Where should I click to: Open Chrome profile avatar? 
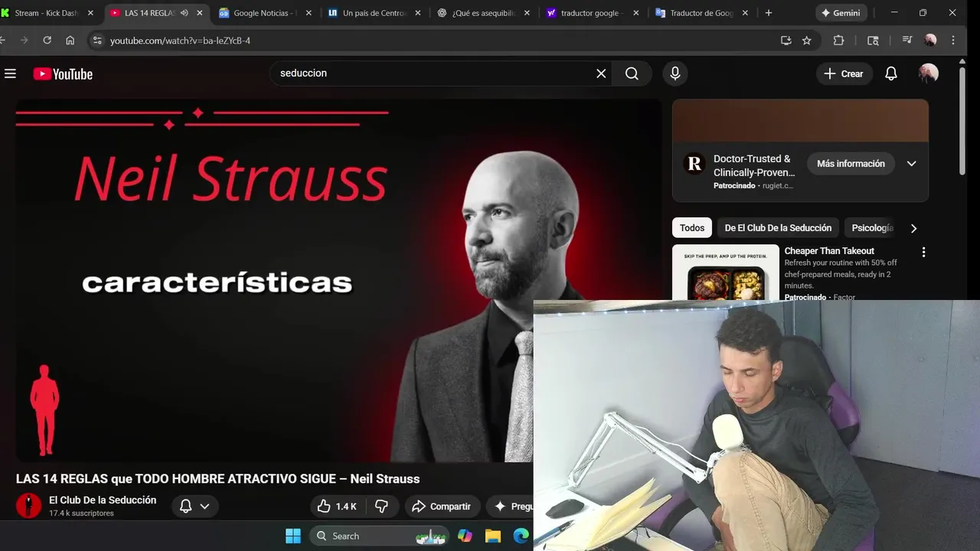(x=930, y=41)
